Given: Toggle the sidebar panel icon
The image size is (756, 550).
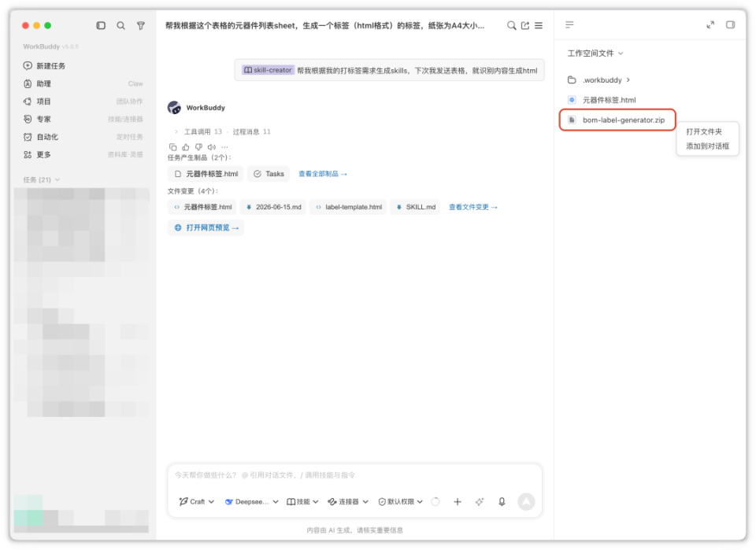Looking at the screenshot, I should pyautogui.click(x=101, y=25).
